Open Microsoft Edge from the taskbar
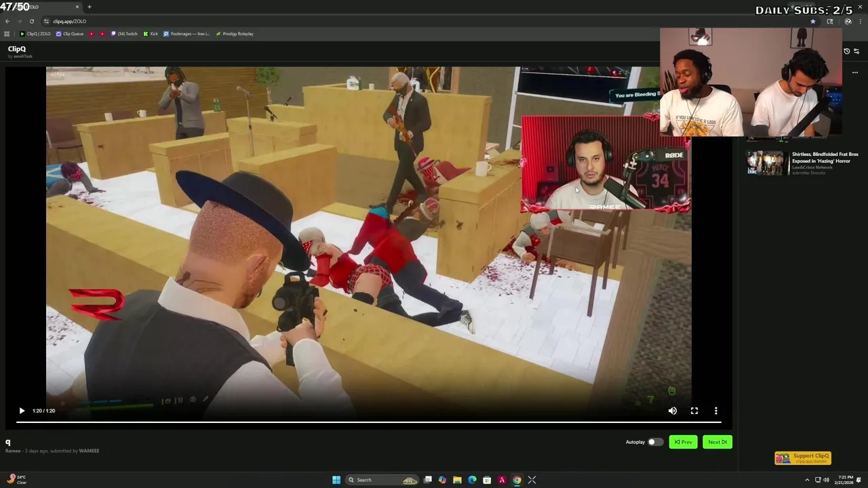 coord(472,480)
